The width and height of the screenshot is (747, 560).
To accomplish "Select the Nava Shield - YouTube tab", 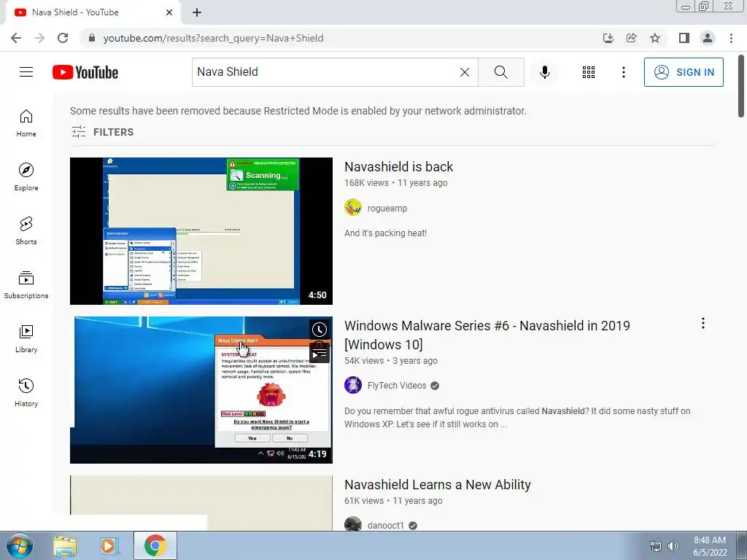I will pos(90,12).
